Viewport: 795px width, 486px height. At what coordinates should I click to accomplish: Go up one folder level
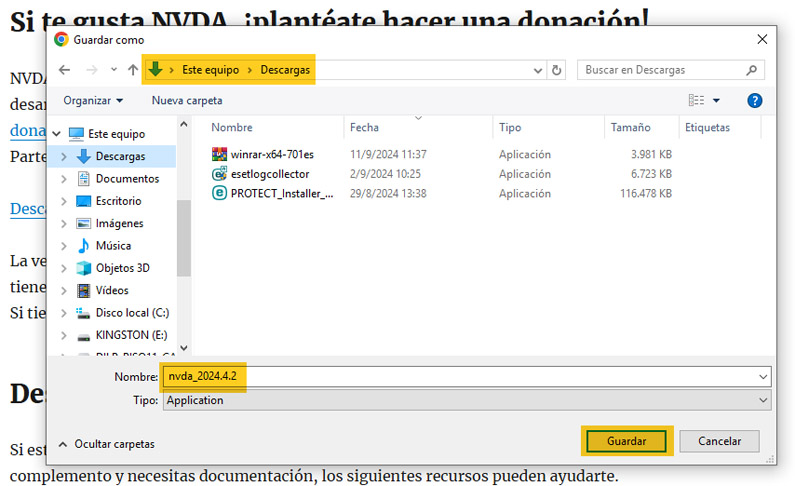[133, 70]
